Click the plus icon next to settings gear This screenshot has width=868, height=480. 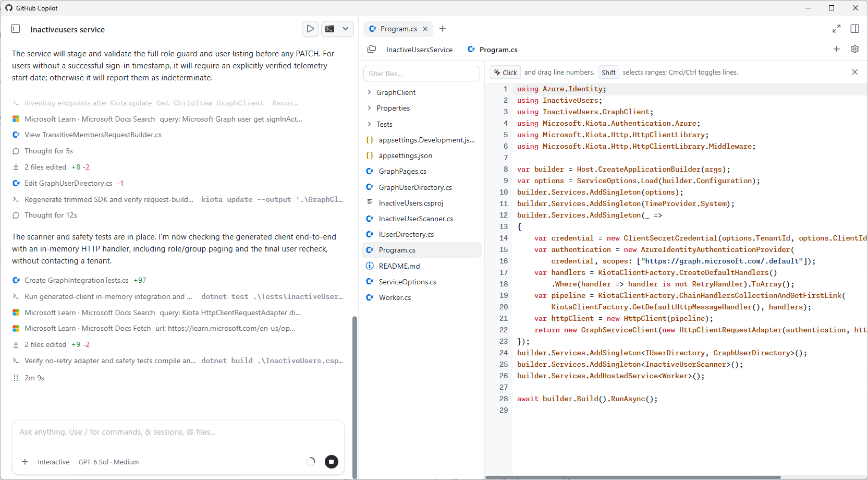tap(837, 49)
